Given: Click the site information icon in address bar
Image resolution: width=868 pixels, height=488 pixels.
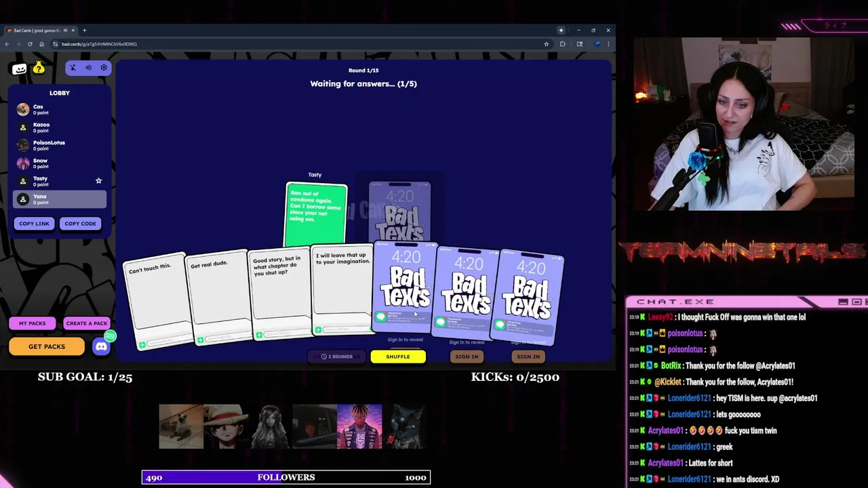Looking at the screenshot, I should [56, 44].
